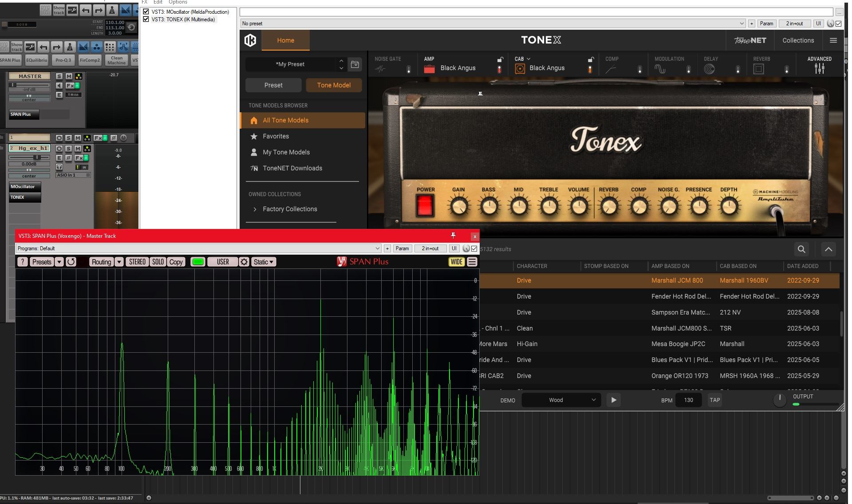This screenshot has height=504, width=852.
Task: Open the TONEX hamburger menu
Action: point(833,40)
